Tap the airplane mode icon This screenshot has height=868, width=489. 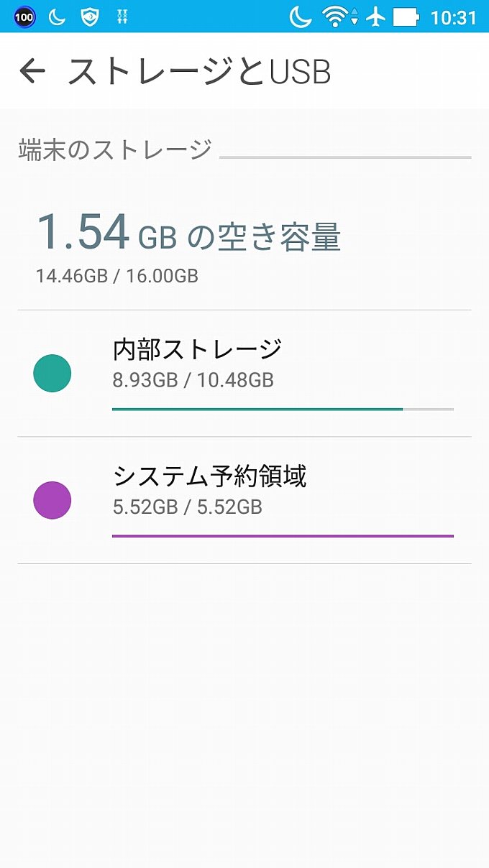375,17
